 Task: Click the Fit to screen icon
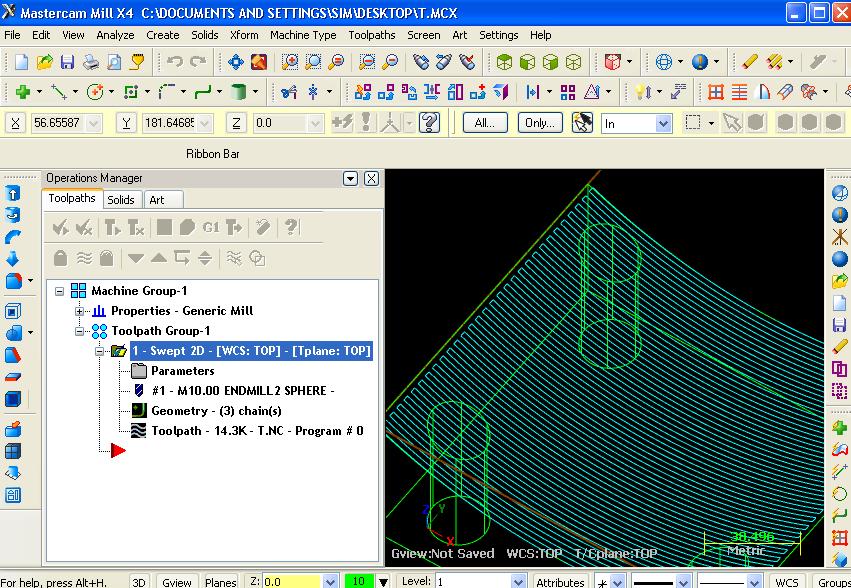(236, 62)
